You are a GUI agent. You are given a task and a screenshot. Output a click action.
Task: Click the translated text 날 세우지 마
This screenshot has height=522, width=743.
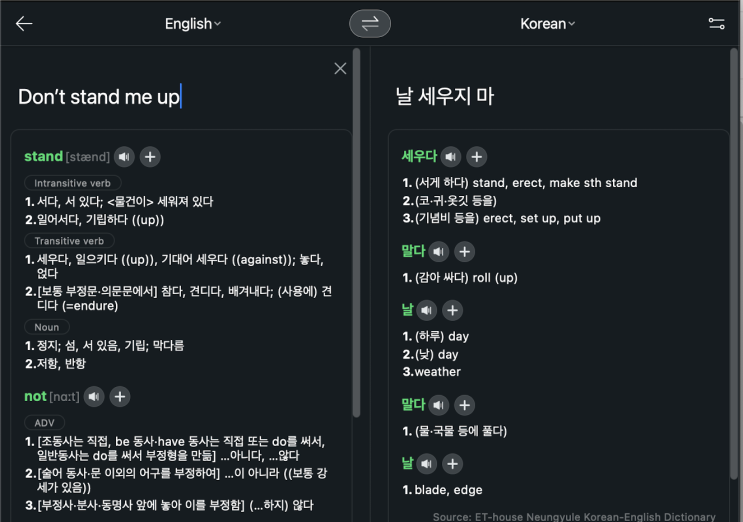tap(445, 97)
